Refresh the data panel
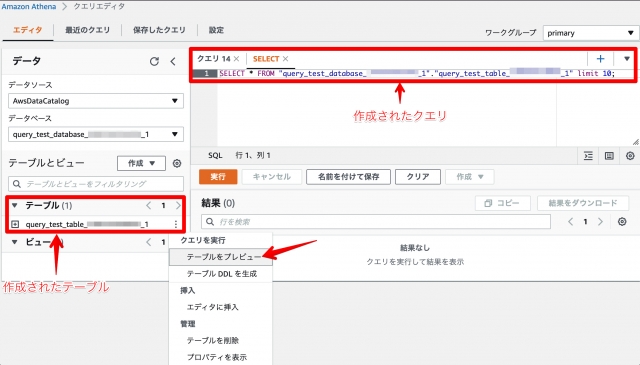The image size is (640, 365). tap(154, 61)
